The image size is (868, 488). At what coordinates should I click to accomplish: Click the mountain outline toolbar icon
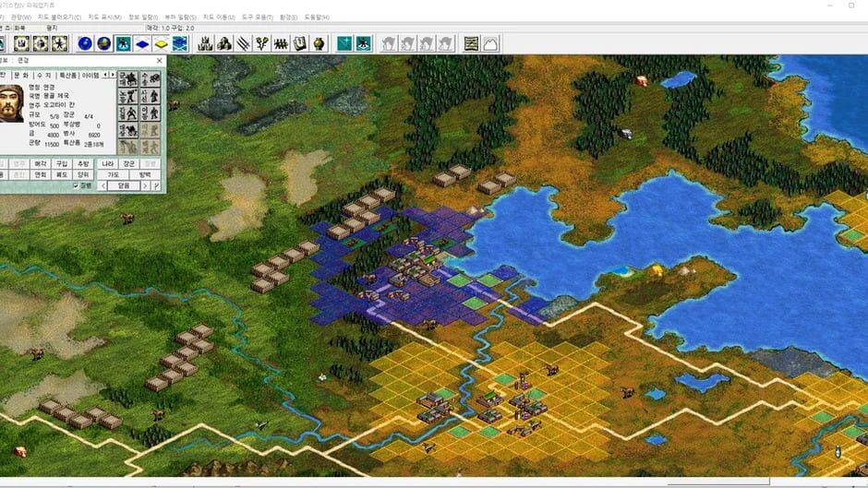490,43
